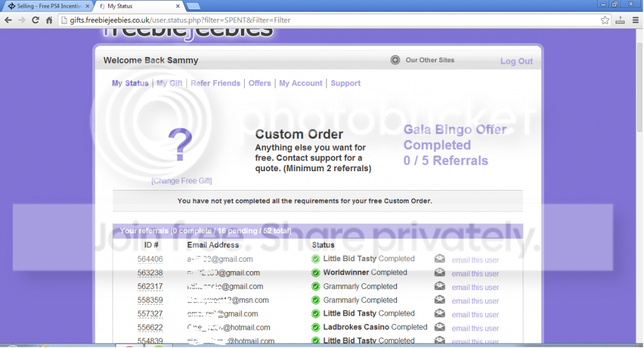Click envelope icon in row 564406

(440, 259)
